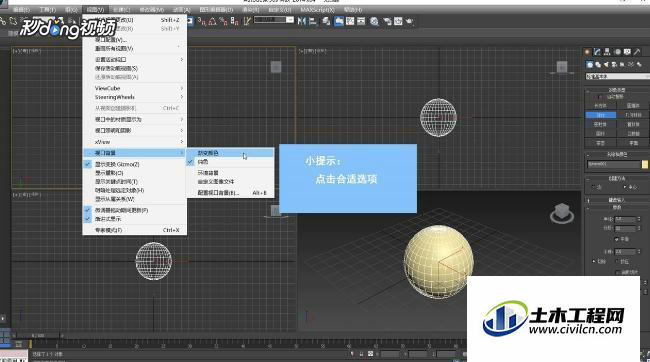This screenshot has height=362, width=650.
Task: Click the 0 / 100 time slider handle
Action: [x=38, y=335]
